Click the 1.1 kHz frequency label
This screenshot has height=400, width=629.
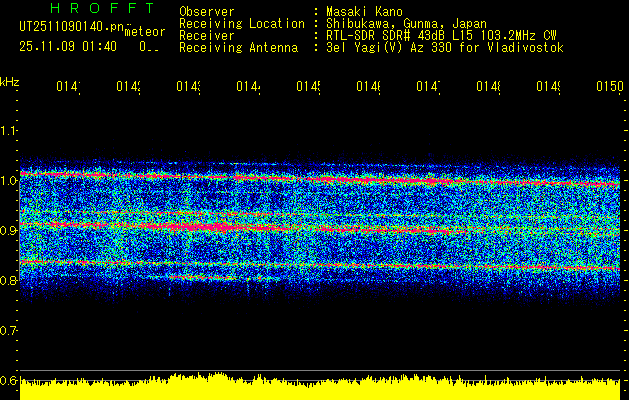pyautogui.click(x=9, y=130)
